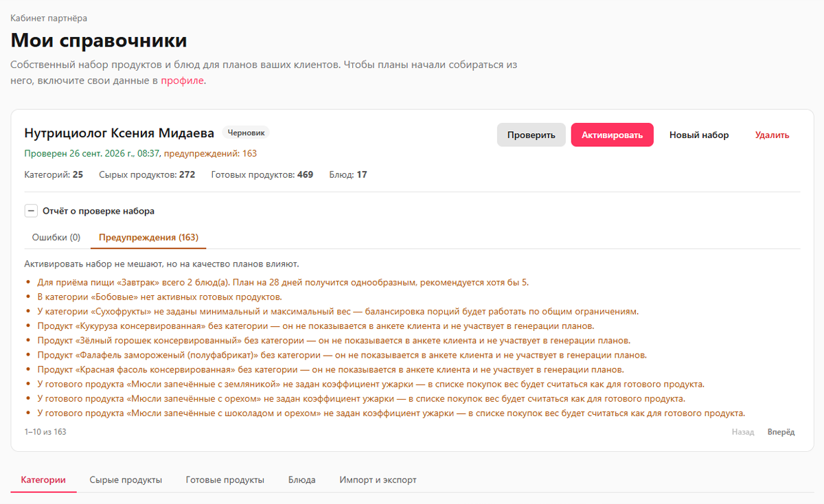This screenshot has height=504, width=824.
Task: Click the set name «Нутрициолог Ксения Мидаева»
Action: 119,133
